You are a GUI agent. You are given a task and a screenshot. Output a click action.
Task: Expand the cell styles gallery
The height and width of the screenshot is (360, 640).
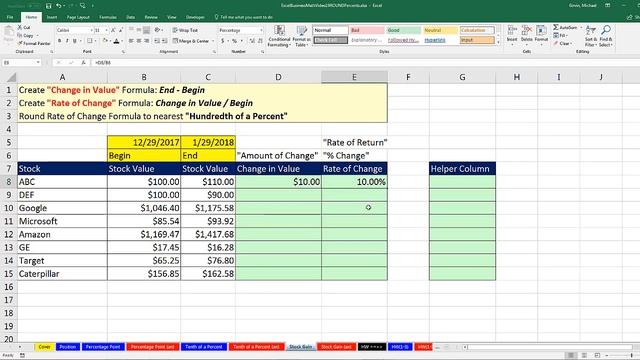(498, 42)
